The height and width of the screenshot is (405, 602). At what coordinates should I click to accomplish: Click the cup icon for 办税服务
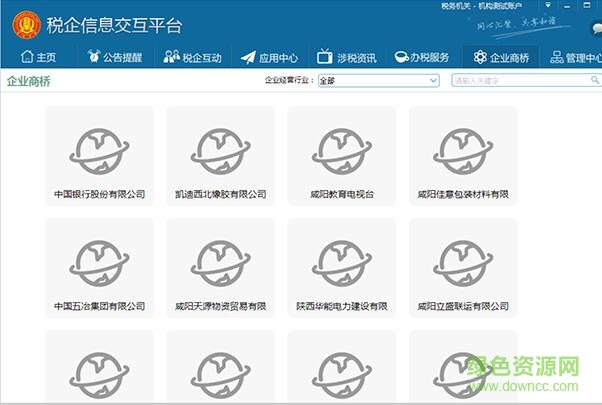pos(401,57)
